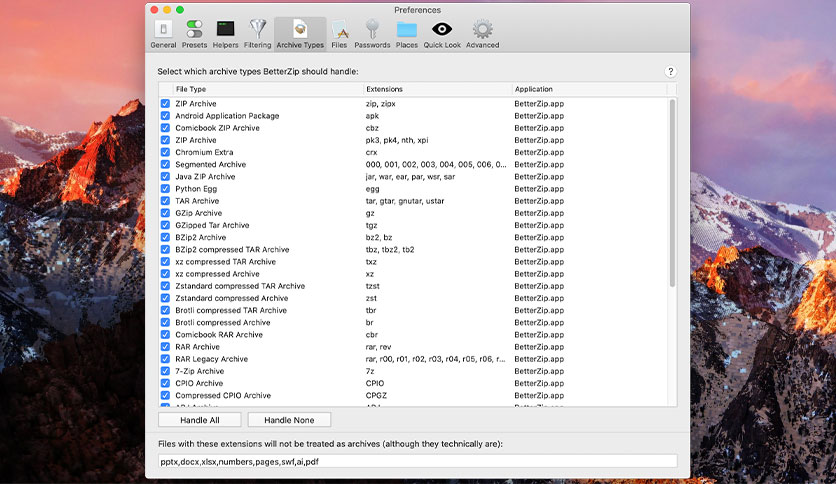
Task: Click the Handle All button
Action: click(x=200, y=420)
